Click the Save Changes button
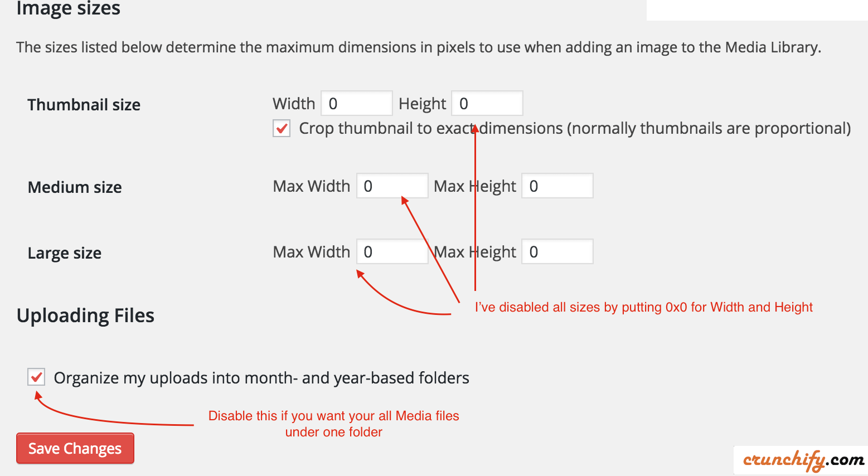 coord(75,448)
